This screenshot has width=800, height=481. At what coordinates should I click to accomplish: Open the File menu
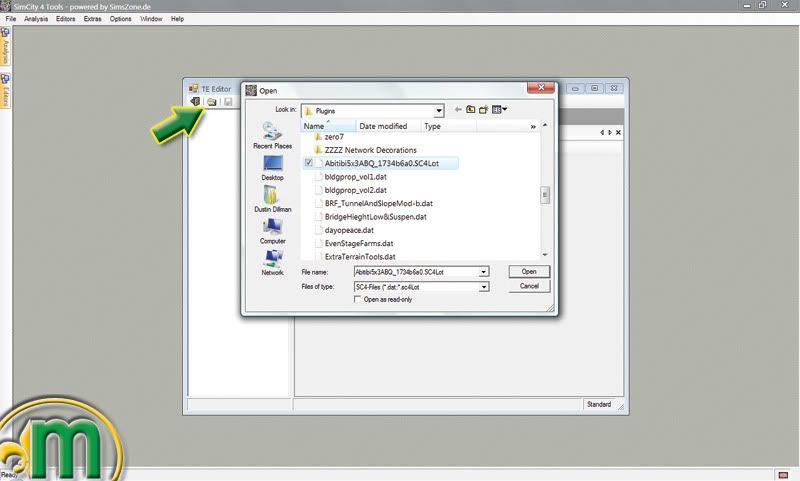pos(11,19)
